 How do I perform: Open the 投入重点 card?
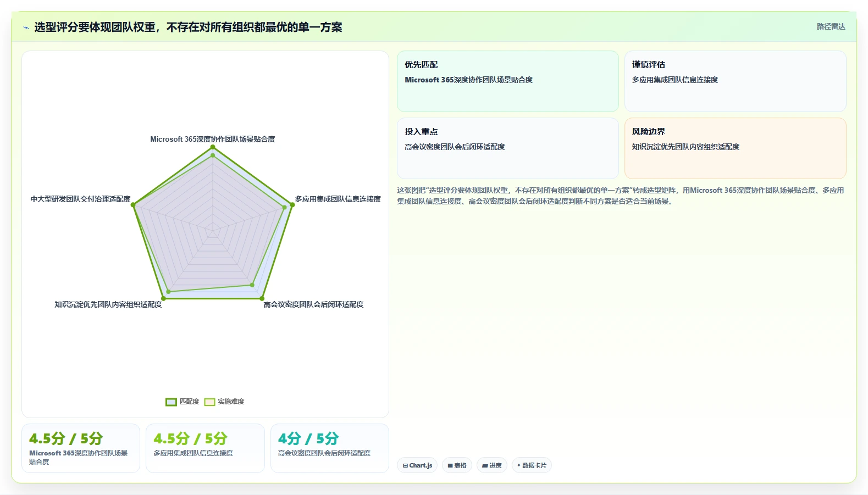508,148
